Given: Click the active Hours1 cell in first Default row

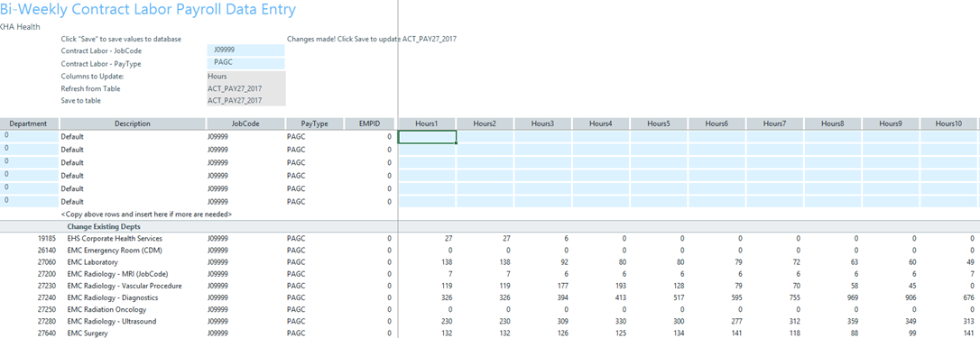Looking at the screenshot, I should (428, 137).
